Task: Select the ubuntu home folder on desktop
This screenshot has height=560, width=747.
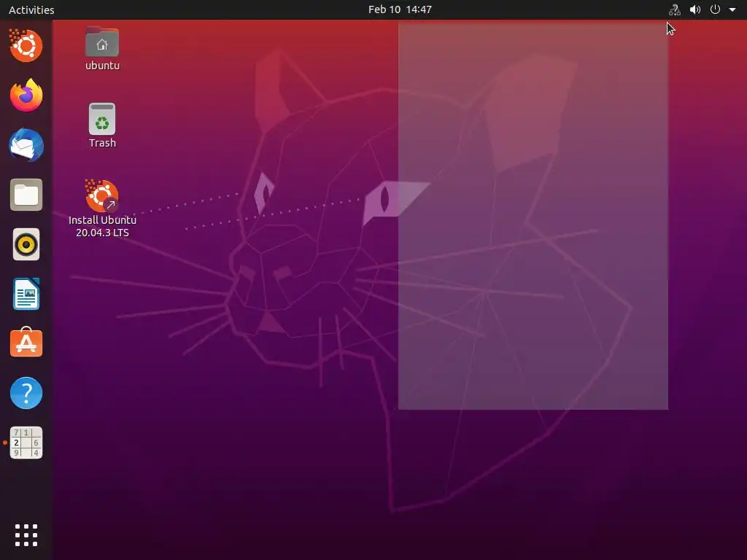Action: [x=102, y=49]
